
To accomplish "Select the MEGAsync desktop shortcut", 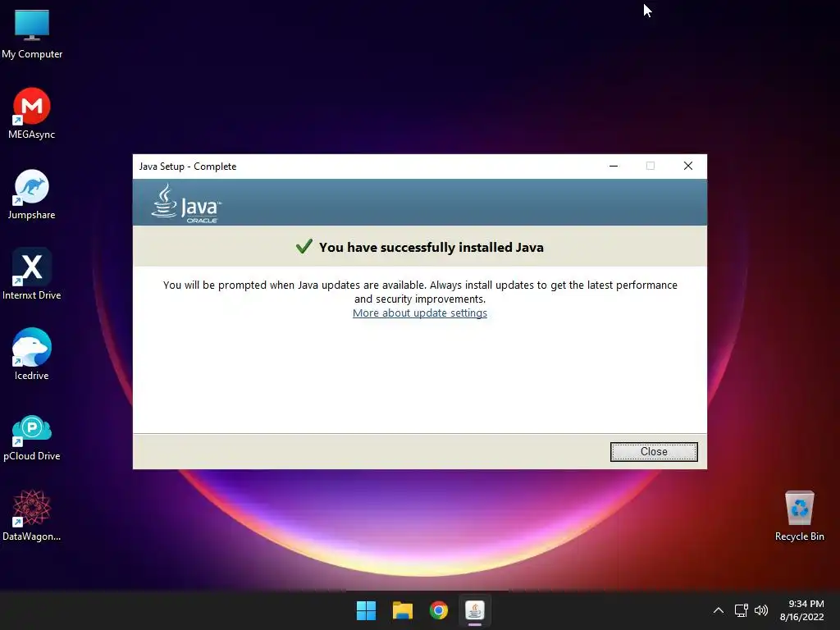I will coord(32,113).
